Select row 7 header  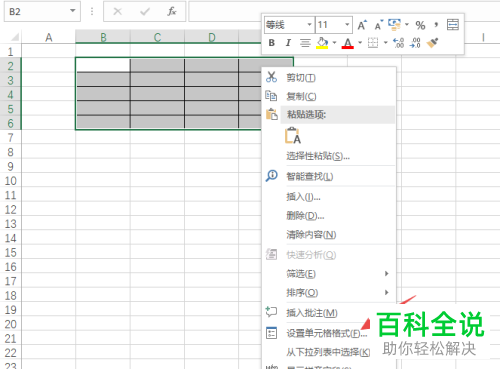10,138
